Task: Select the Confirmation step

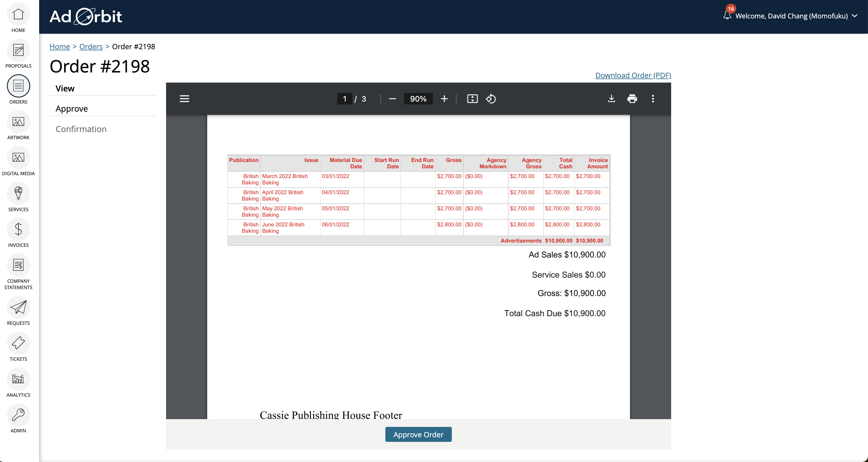Action: coord(81,129)
